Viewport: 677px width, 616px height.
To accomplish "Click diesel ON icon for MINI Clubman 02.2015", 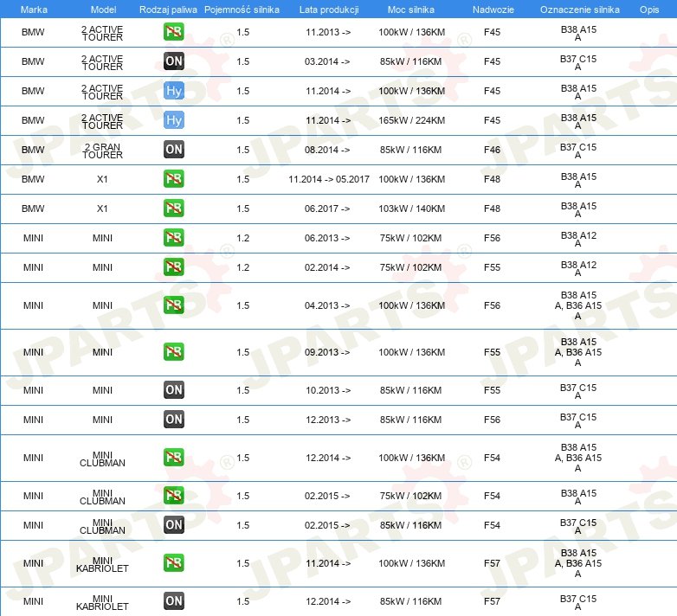I will [x=173, y=524].
